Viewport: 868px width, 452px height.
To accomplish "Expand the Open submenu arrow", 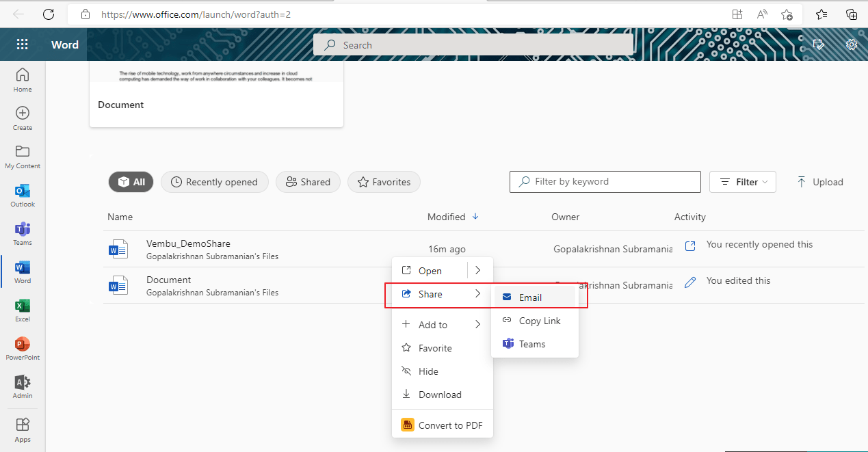I will pyautogui.click(x=478, y=270).
